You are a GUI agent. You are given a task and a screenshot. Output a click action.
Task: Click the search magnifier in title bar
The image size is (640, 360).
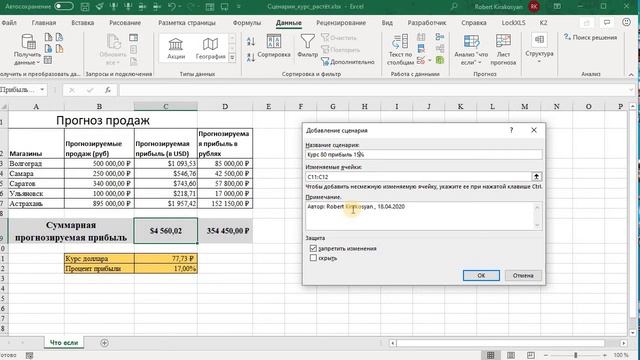[454, 7]
